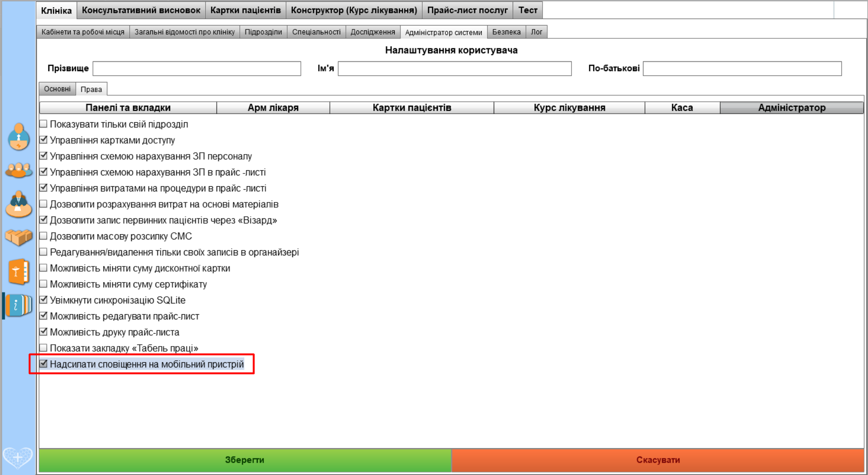This screenshot has width=868, height=475.
Task: Open the group of people sidebar icon
Action: click(x=18, y=170)
